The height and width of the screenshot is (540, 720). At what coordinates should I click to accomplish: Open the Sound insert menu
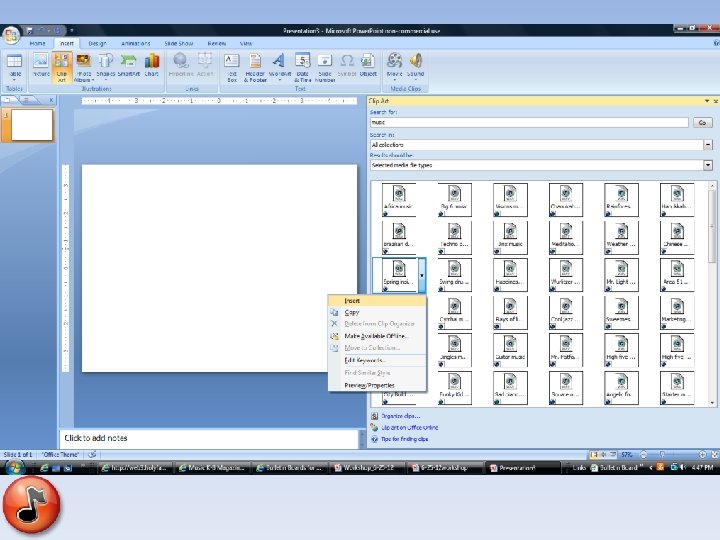416,67
